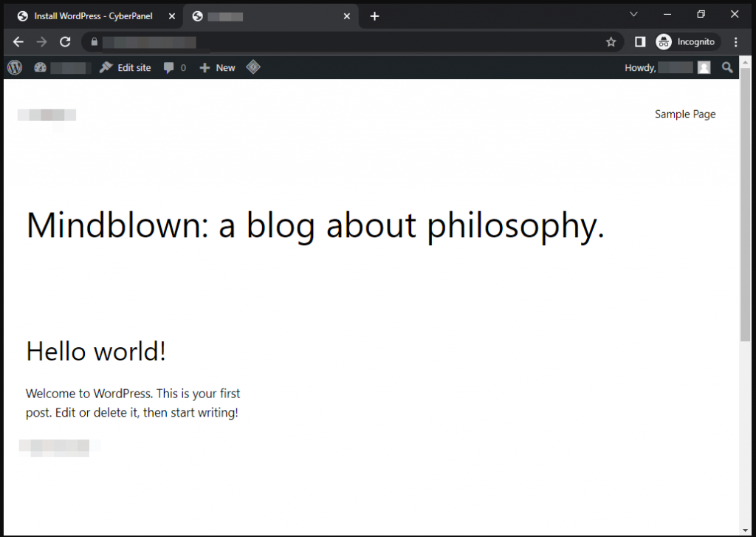Click the blurred post date below the post
This screenshot has height=537, width=756.
pyautogui.click(x=54, y=448)
